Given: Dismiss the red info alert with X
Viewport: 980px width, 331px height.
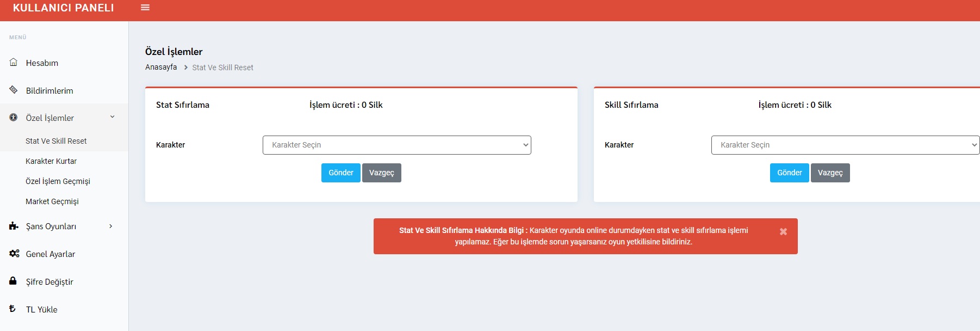Looking at the screenshot, I should coord(783,231).
